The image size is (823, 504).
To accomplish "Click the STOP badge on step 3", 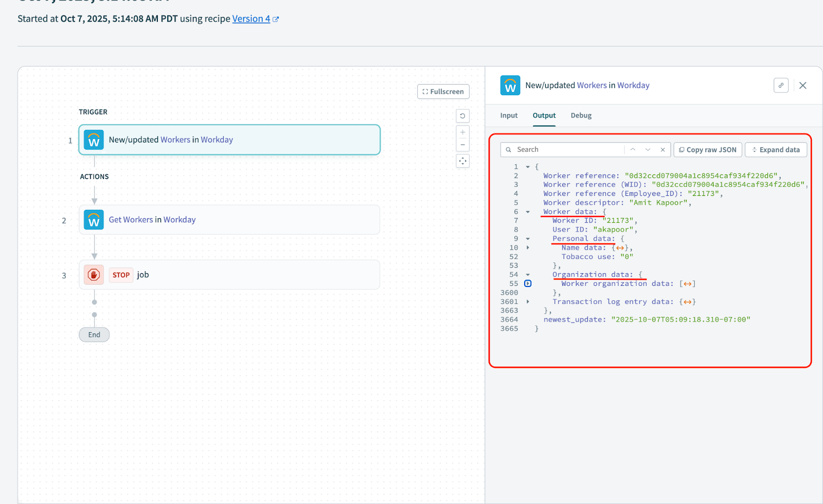I will pyautogui.click(x=121, y=275).
